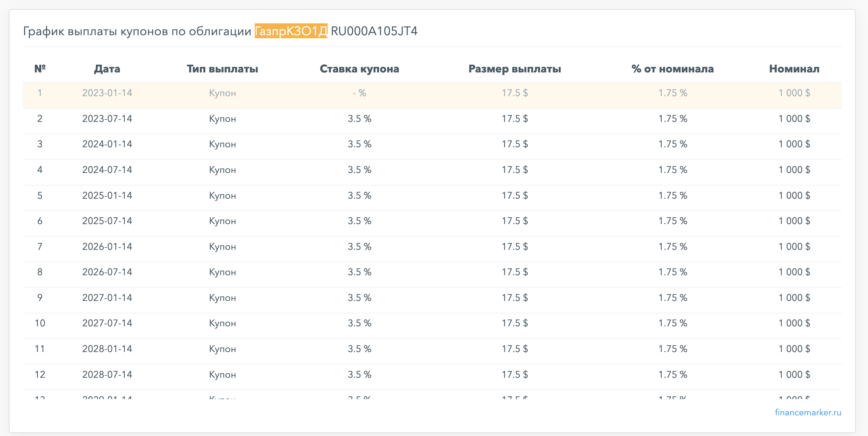Image resolution: width=868 pixels, height=436 pixels.
Task: Select the date 2027-07-14
Action: [x=107, y=323]
